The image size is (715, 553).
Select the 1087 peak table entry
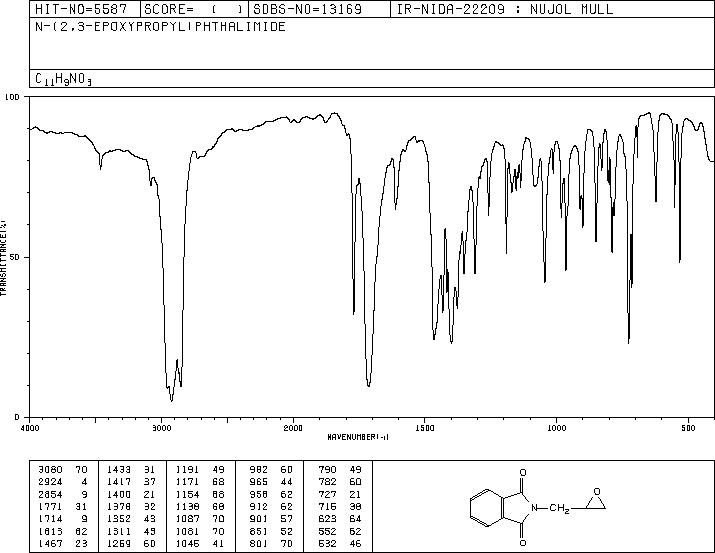(x=200, y=519)
